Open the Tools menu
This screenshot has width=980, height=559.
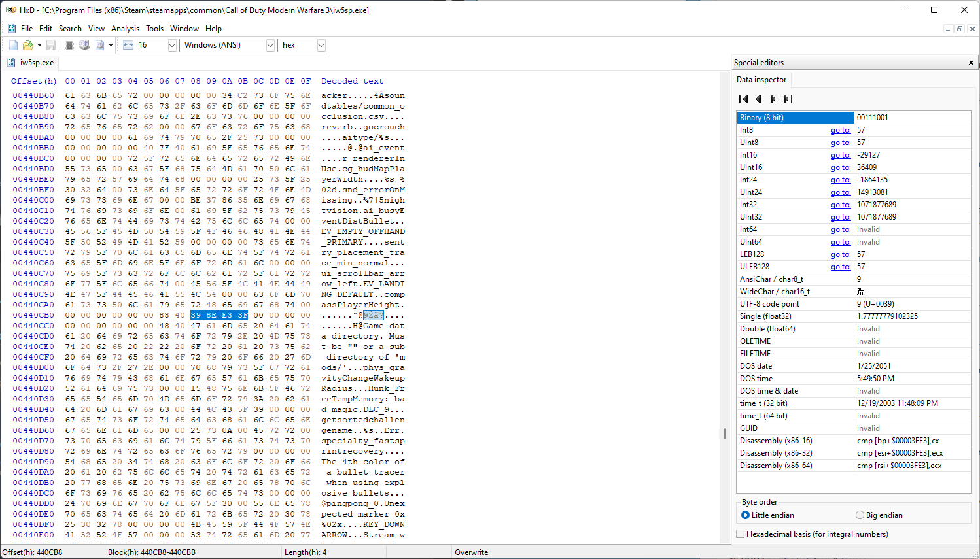click(x=154, y=29)
